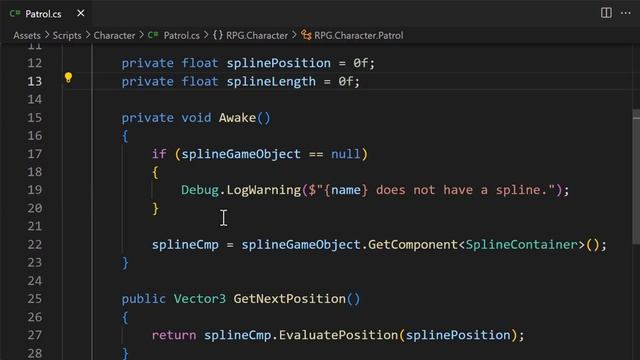Click the 'does not have a spline.' string
Viewport: 640px width, 360px height.
click(461, 190)
